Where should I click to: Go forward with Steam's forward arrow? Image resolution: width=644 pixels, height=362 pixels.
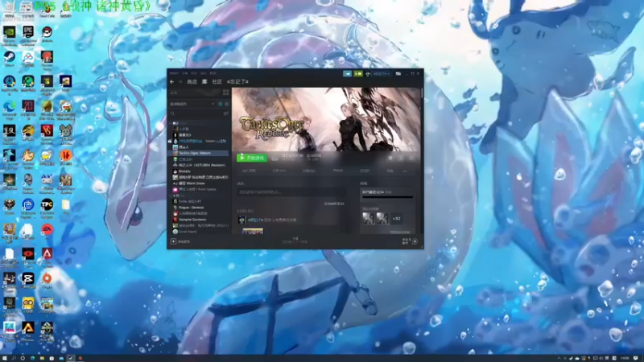(180, 82)
